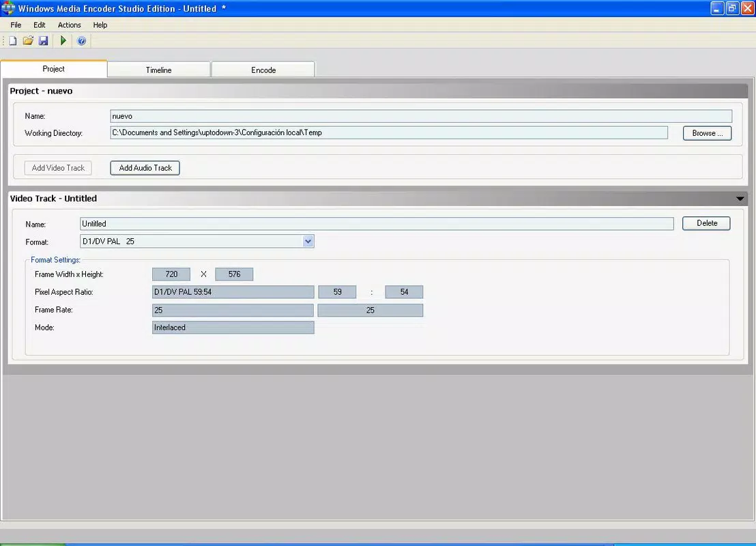
Task: Switch to the Project tab
Action: 53,69
